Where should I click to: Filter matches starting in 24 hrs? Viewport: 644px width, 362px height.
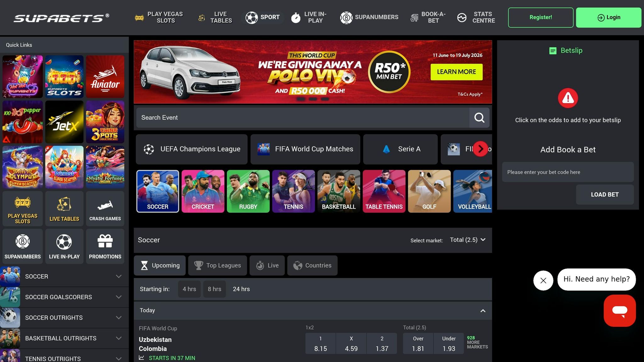coord(241,289)
